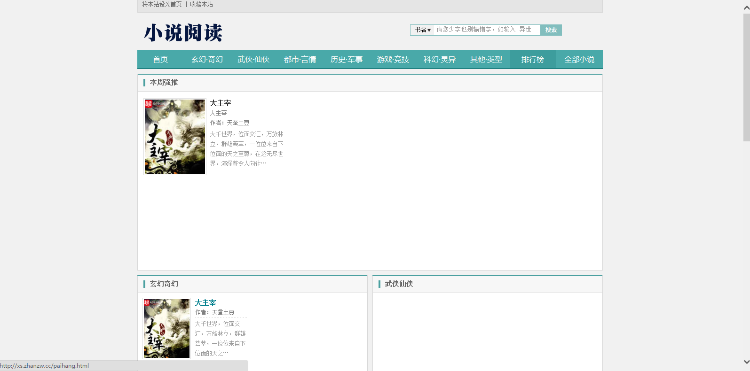Focus the novel search input field
Image resolution: width=750 pixels, height=371 pixels.
pos(487,30)
